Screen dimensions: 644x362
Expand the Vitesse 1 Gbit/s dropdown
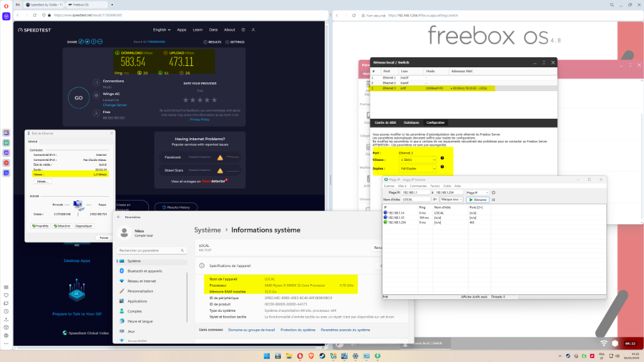coord(418,160)
